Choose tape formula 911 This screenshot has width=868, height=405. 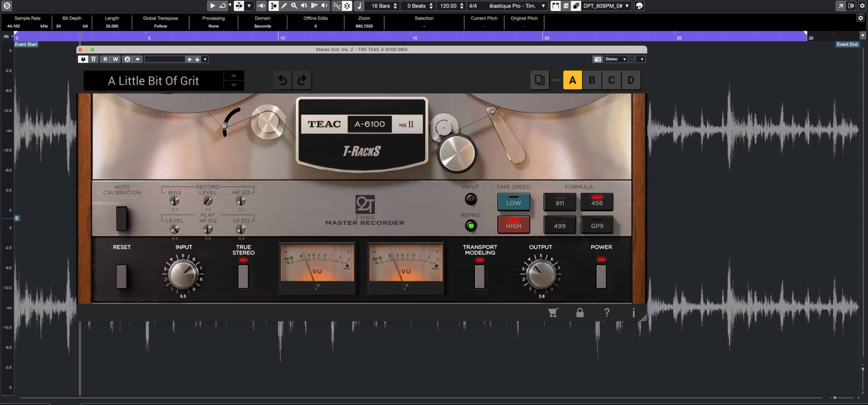click(560, 202)
